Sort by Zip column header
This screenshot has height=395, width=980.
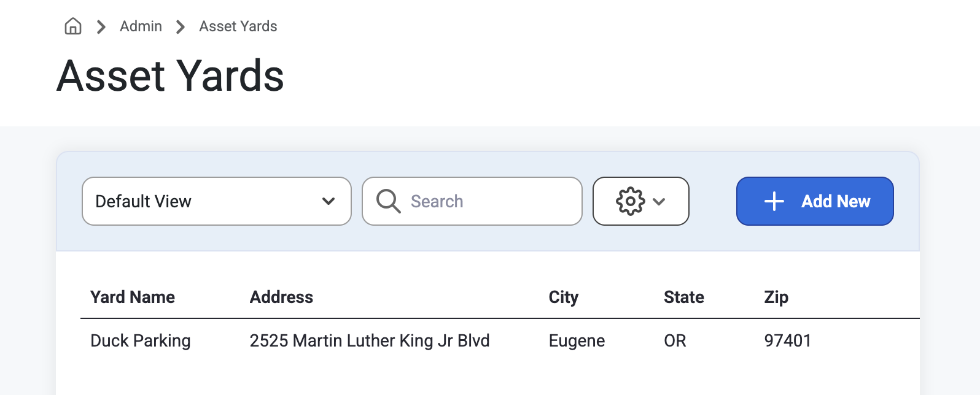pyautogui.click(x=776, y=297)
